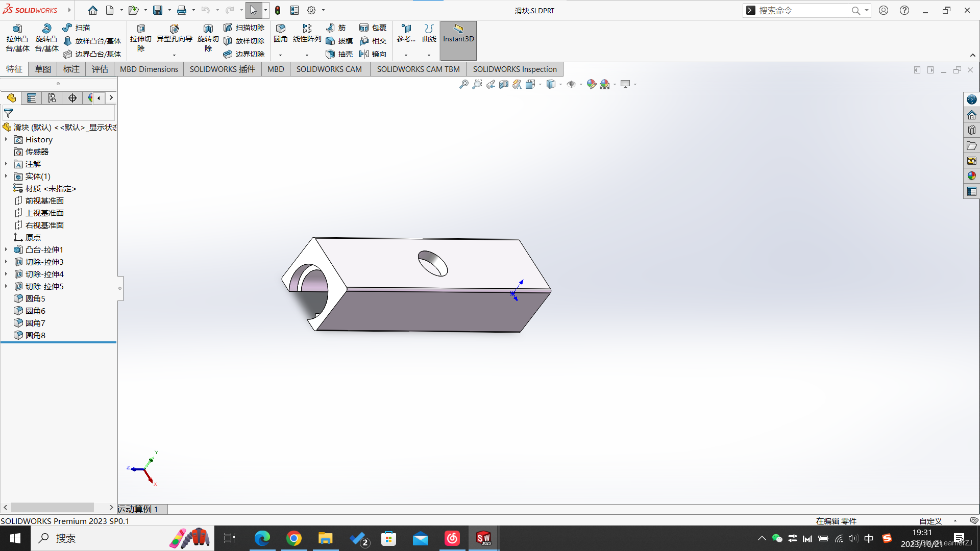This screenshot has height=551, width=980.
Task: Switch to the 草图 (Sketch) tab
Action: (x=43, y=69)
